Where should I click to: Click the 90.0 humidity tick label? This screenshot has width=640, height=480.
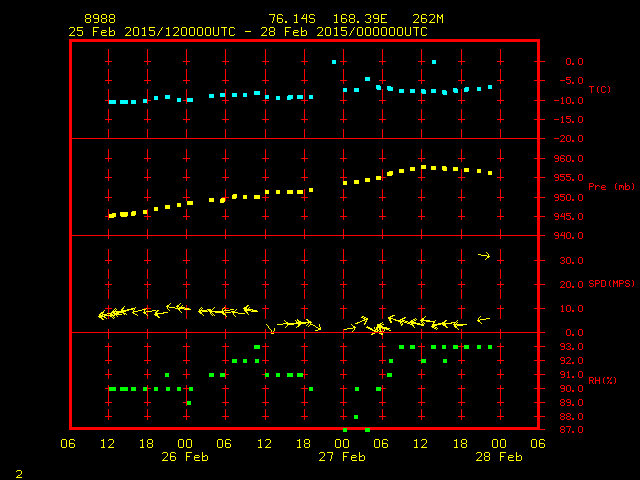571,389
